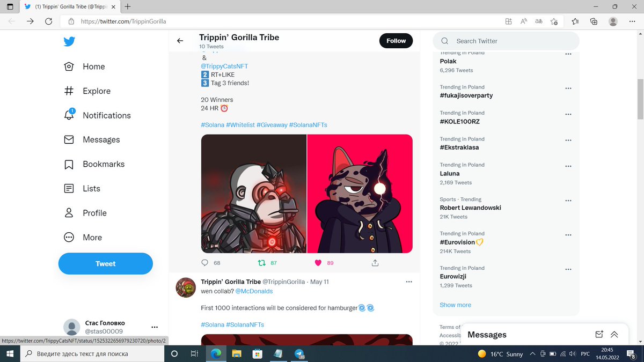The height and width of the screenshot is (362, 644).
Task: Open three-dot menu for Polak trend
Action: tap(568, 54)
